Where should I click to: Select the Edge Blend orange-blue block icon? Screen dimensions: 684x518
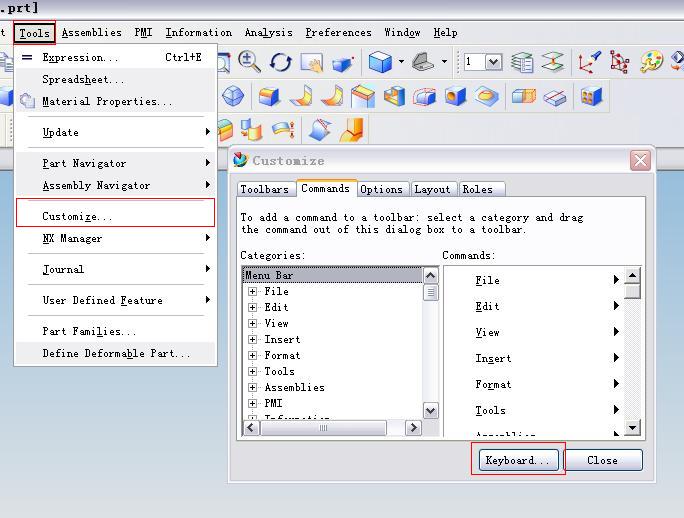(x=269, y=96)
